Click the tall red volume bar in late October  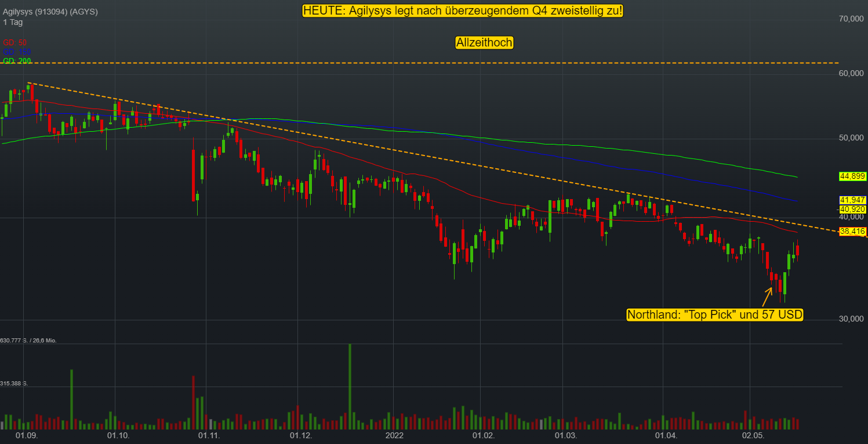click(x=193, y=403)
